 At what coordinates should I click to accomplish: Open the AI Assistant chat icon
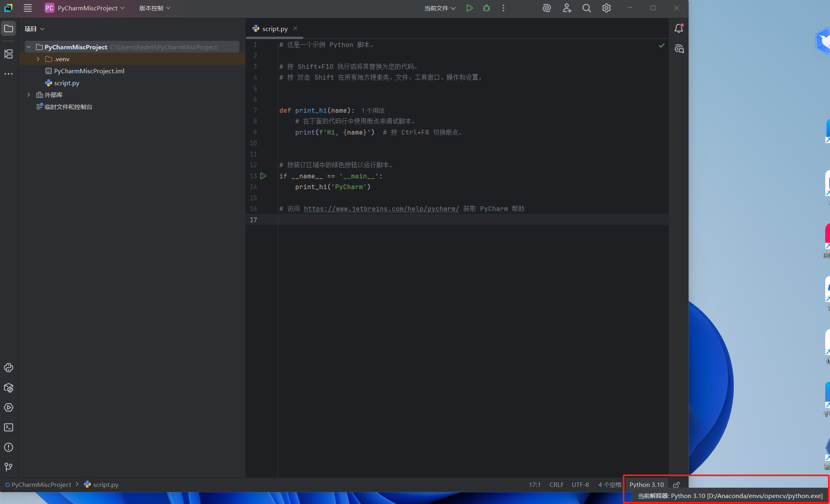click(679, 49)
